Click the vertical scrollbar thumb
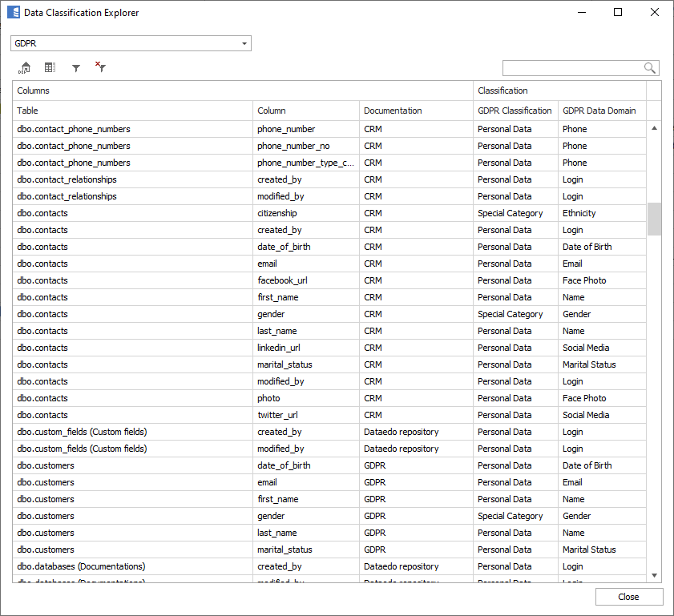 point(654,219)
